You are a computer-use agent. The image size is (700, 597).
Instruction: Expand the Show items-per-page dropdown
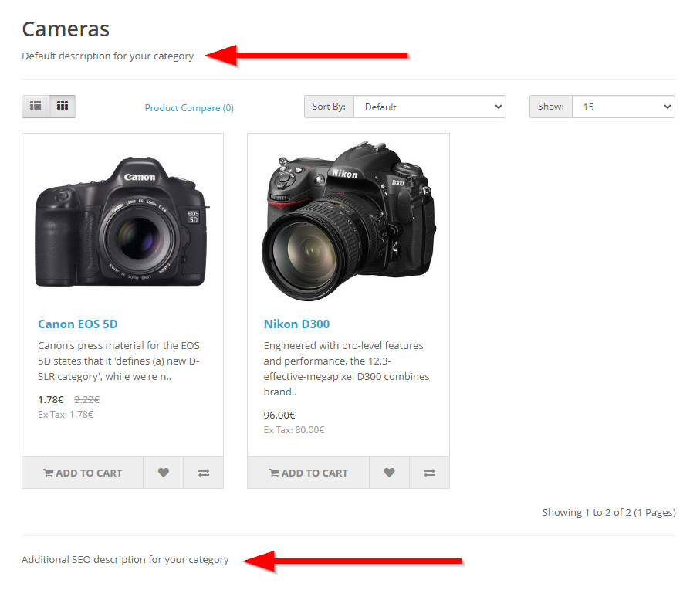click(x=623, y=107)
